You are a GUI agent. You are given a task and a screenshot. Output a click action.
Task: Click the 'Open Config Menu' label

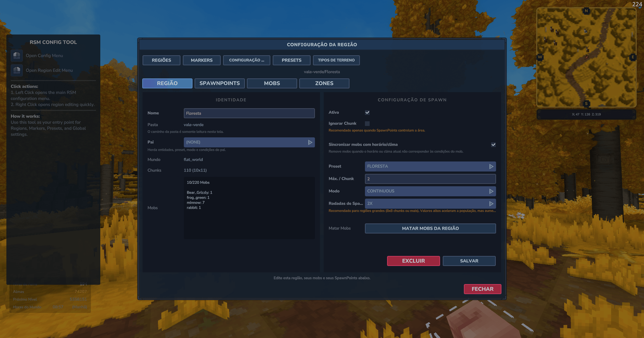44,56
